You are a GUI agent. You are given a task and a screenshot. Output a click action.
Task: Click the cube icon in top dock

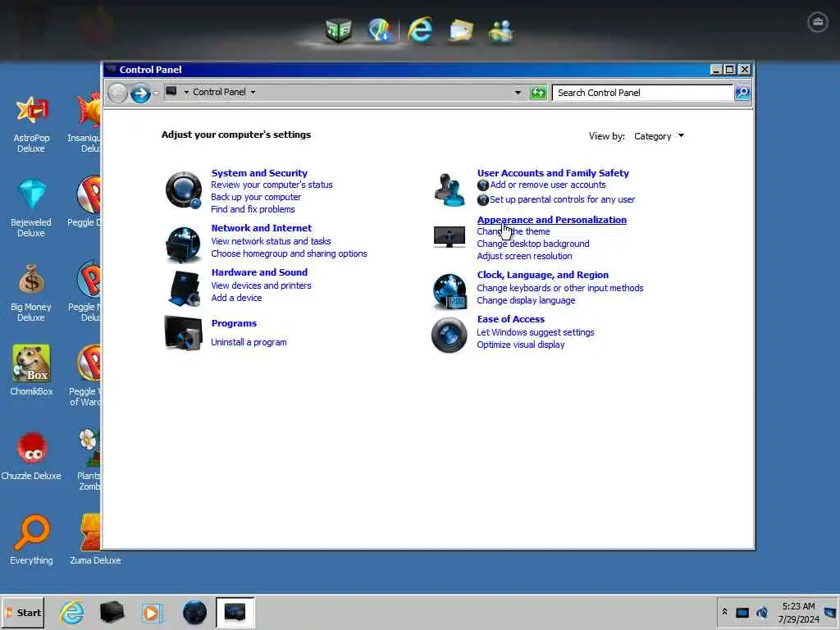(x=339, y=30)
